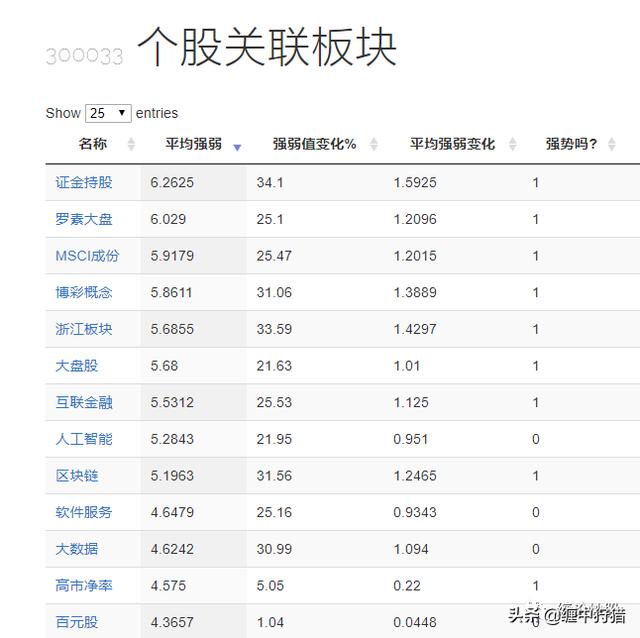Click sort arrow beside 平均强弱 column header
The image size is (640, 638).
[237, 146]
